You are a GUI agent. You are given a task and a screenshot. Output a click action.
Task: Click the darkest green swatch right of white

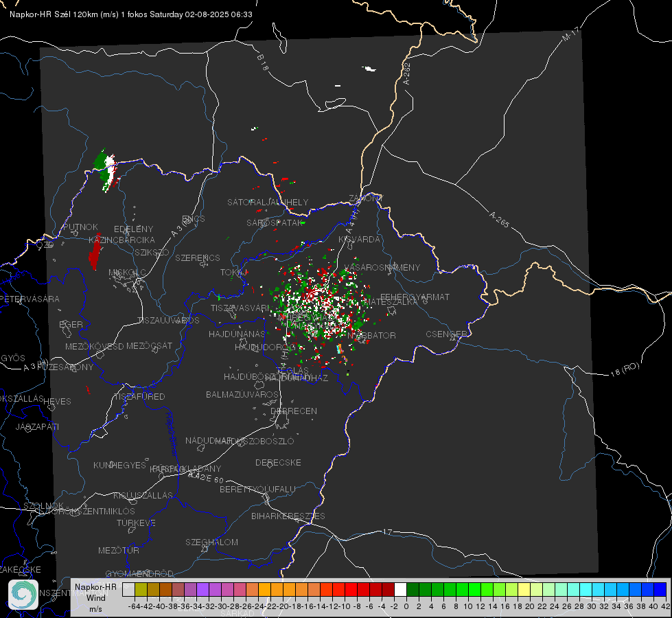[x=413, y=589]
